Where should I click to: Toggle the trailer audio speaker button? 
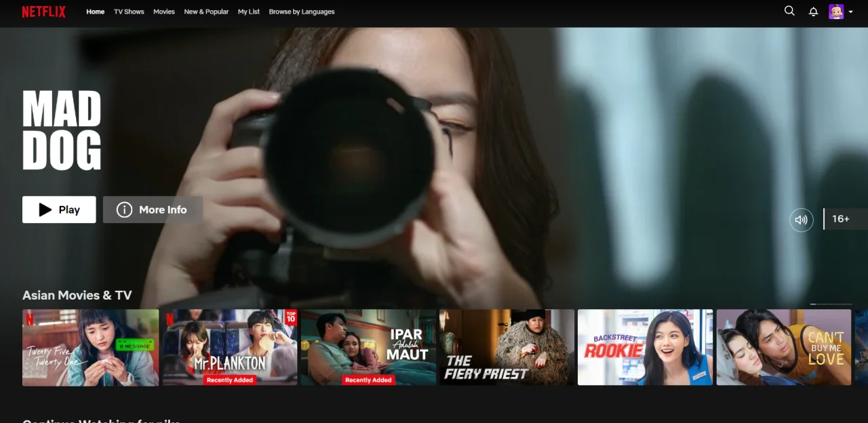pyautogui.click(x=802, y=220)
